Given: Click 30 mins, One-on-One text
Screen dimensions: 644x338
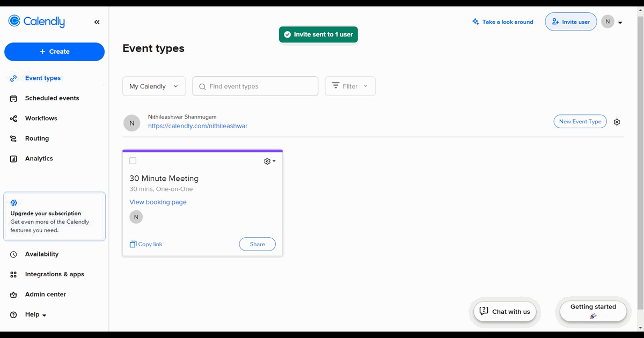Looking at the screenshot, I should tap(161, 189).
